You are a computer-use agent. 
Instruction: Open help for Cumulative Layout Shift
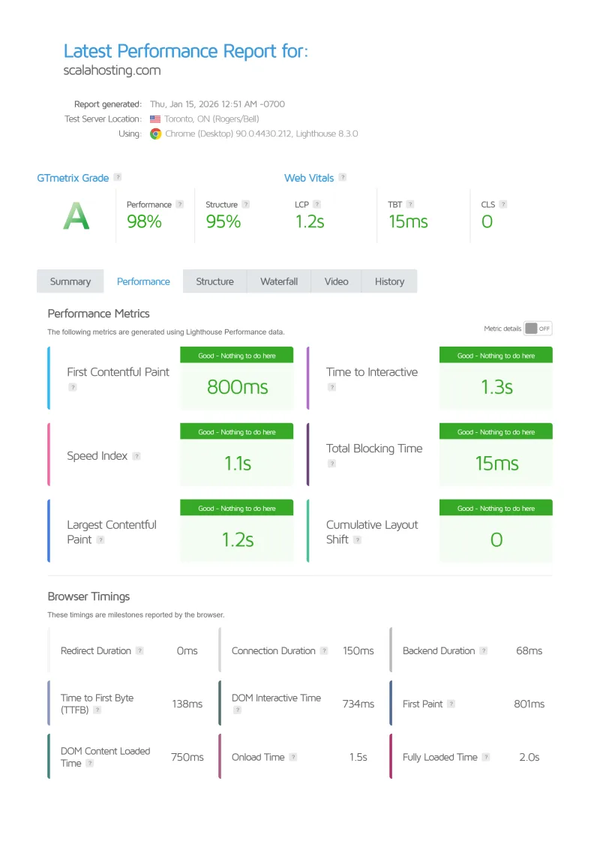coord(358,539)
